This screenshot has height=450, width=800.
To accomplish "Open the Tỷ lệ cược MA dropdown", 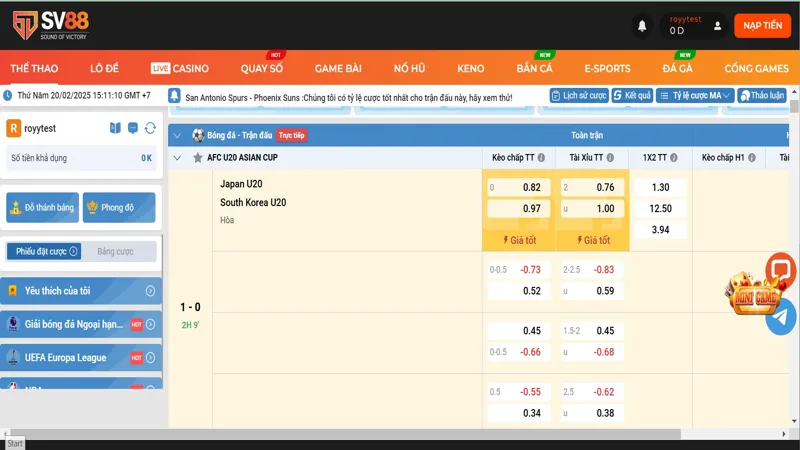I will click(x=694, y=95).
